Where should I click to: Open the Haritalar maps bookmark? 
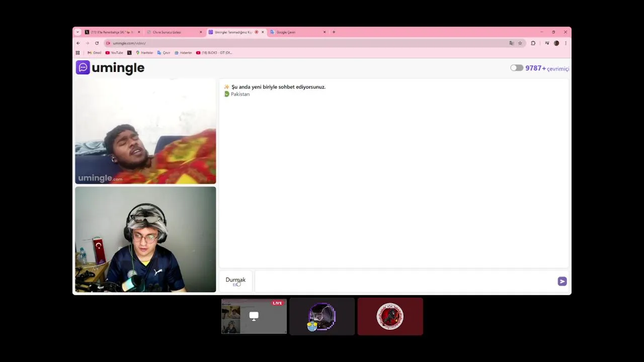pos(144,53)
